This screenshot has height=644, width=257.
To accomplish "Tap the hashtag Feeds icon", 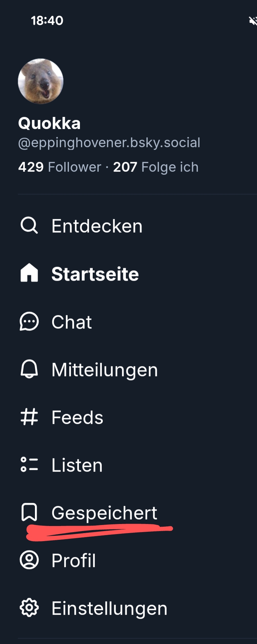I will coord(29,417).
